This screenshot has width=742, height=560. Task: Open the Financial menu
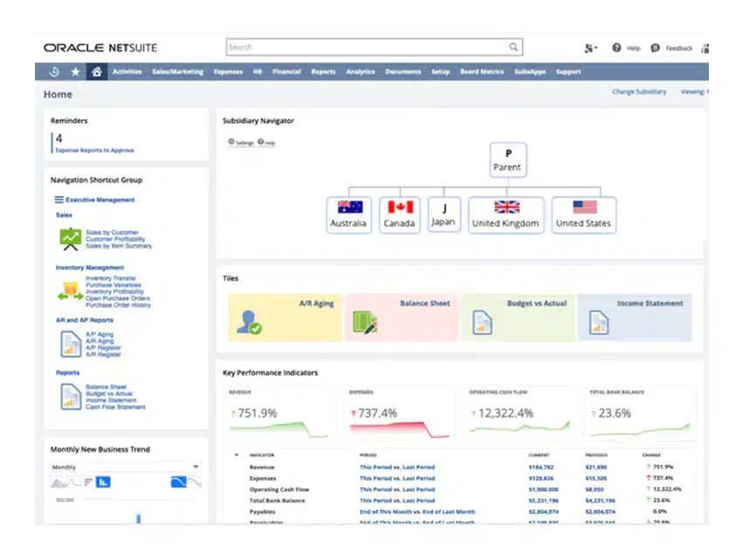pyautogui.click(x=286, y=72)
